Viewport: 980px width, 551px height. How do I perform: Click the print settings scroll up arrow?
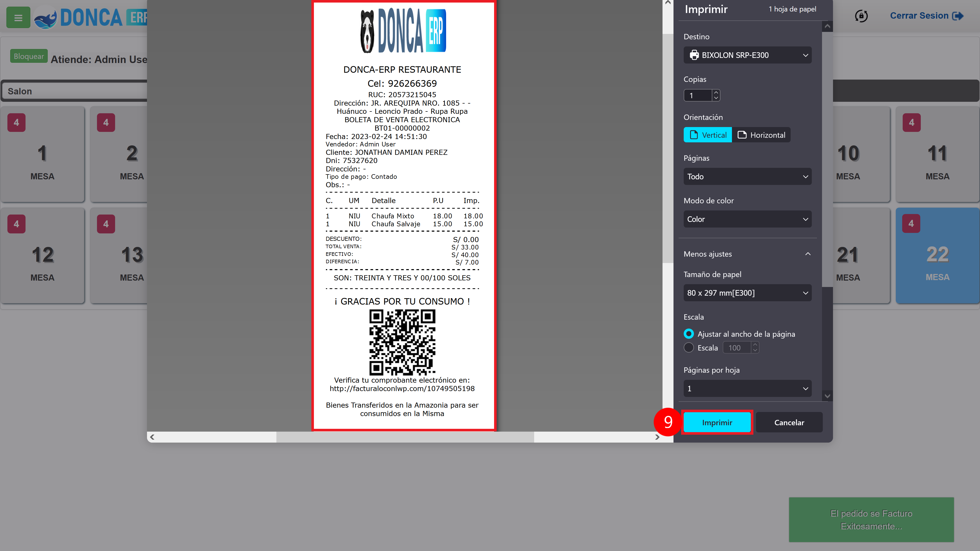(827, 26)
